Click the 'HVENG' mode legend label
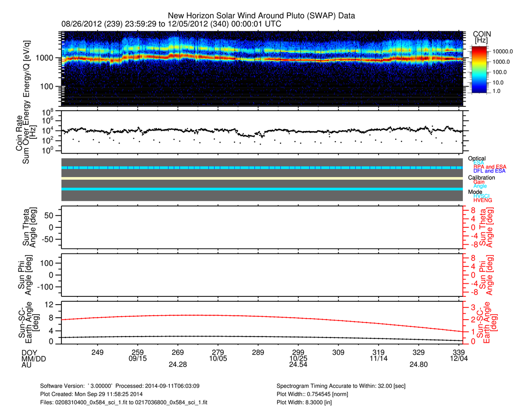 point(483,200)
